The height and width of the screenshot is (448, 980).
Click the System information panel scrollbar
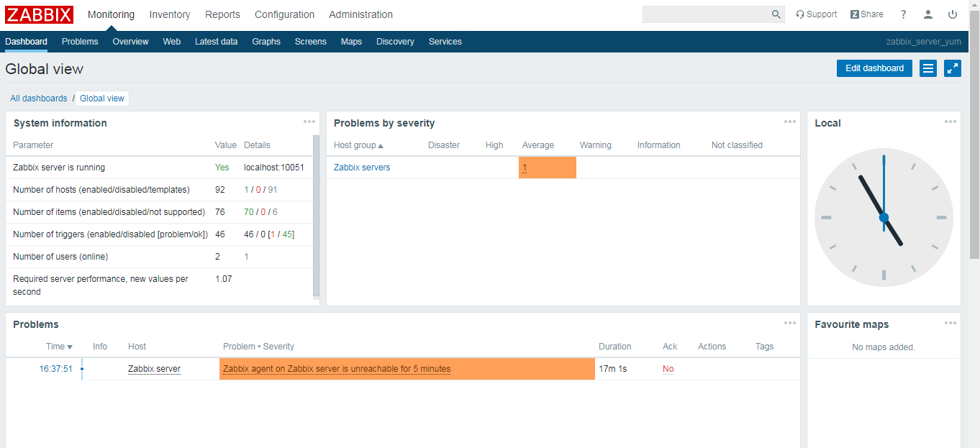pyautogui.click(x=315, y=216)
